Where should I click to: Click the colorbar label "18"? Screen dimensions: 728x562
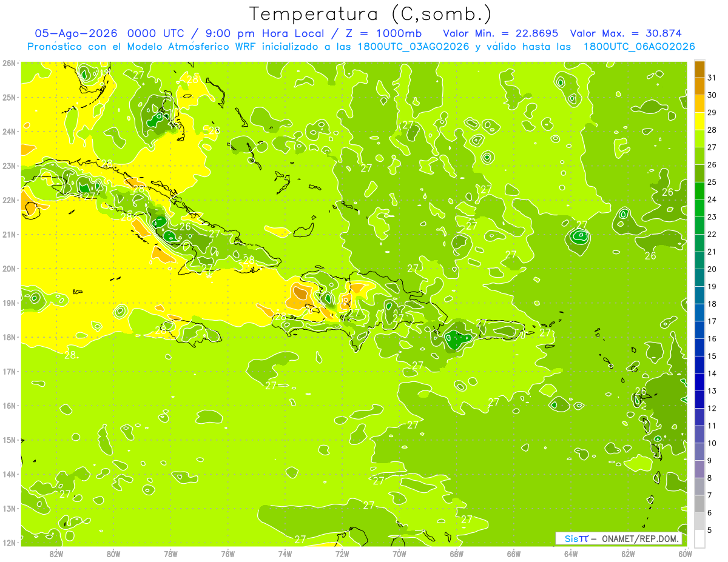point(712,304)
